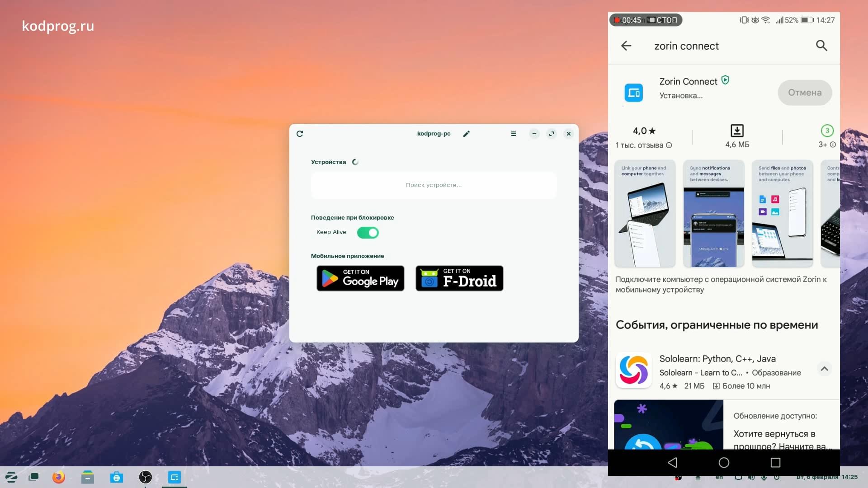Tap the 4,6 МБ download size icon
This screenshot has width=868, height=488.
pyautogui.click(x=737, y=131)
